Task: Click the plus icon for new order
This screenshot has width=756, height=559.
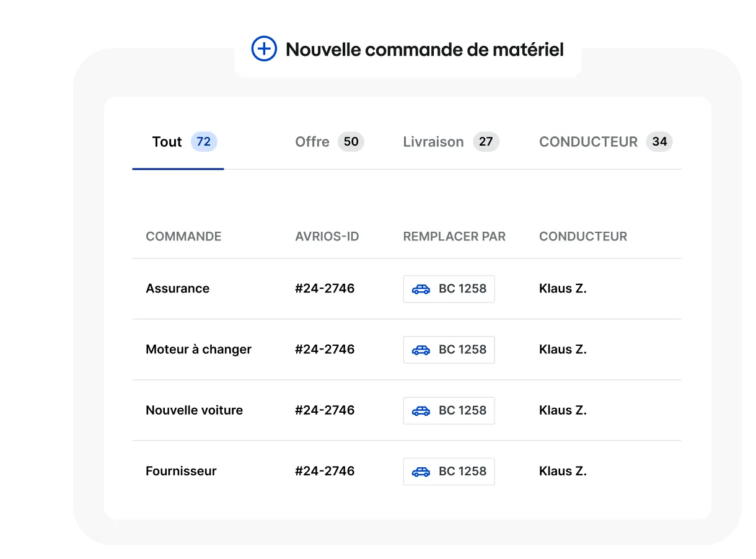Action: (264, 48)
